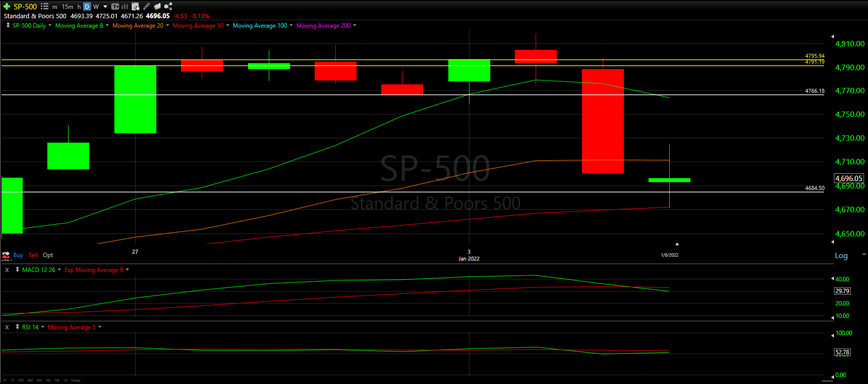Select the 1M range at the bottom
The width and height of the screenshot is (868, 384).
(x=48, y=381)
